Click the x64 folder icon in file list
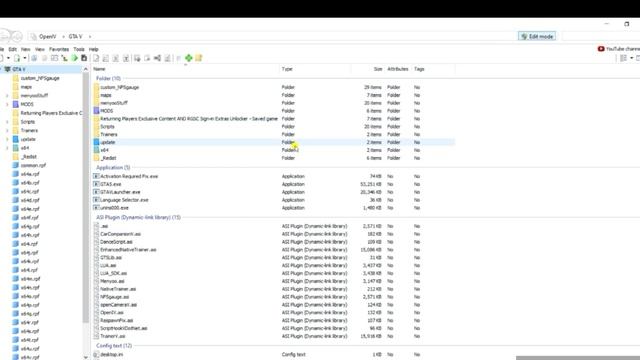This screenshot has height=360, width=640. coord(96,150)
